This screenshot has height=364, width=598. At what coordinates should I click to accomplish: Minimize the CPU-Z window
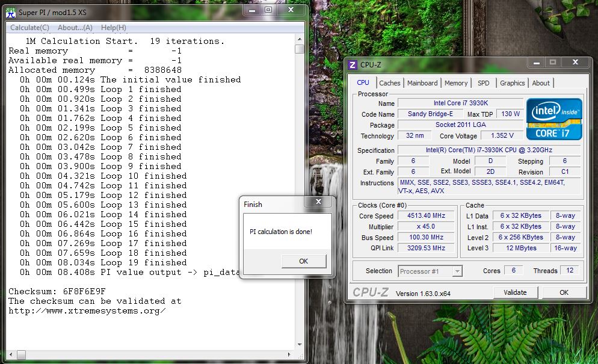(537, 62)
